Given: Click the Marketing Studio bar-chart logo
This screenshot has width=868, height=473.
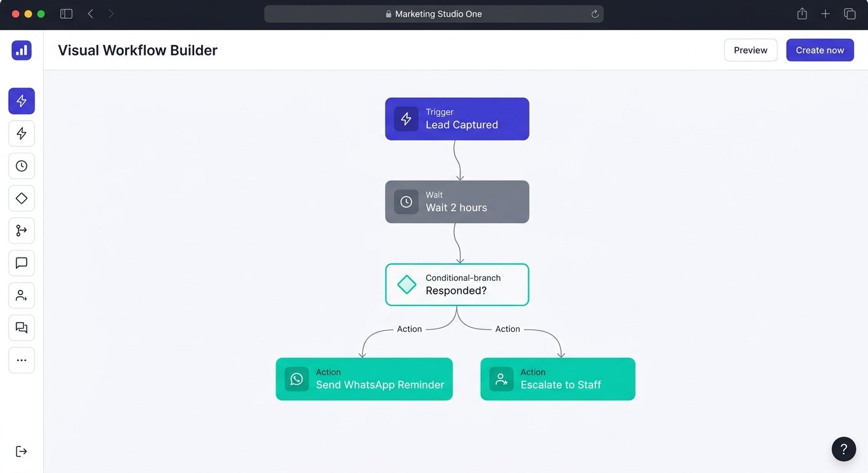Looking at the screenshot, I should pyautogui.click(x=22, y=50).
